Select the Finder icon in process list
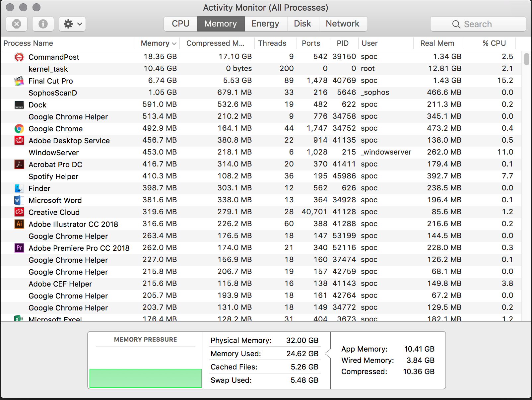Screen dimensions: 532x400 point(19,188)
